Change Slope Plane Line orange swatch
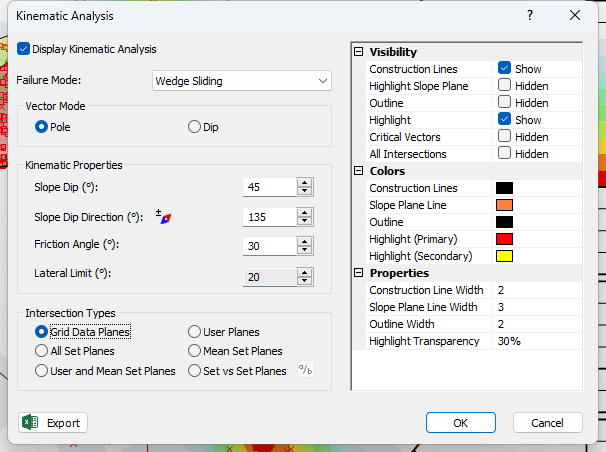Image resolution: width=606 pixels, height=452 pixels. pyautogui.click(x=504, y=205)
